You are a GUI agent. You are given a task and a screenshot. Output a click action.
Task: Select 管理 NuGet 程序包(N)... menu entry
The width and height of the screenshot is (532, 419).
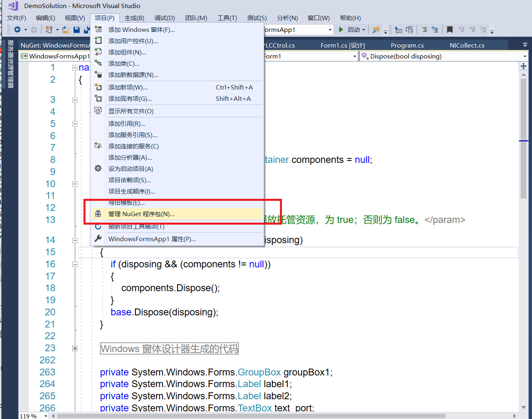click(x=177, y=214)
